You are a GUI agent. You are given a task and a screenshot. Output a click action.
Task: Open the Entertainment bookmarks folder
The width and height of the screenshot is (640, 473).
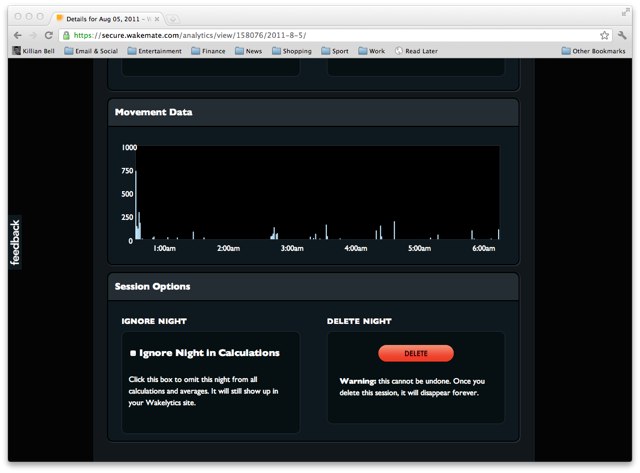coord(155,51)
